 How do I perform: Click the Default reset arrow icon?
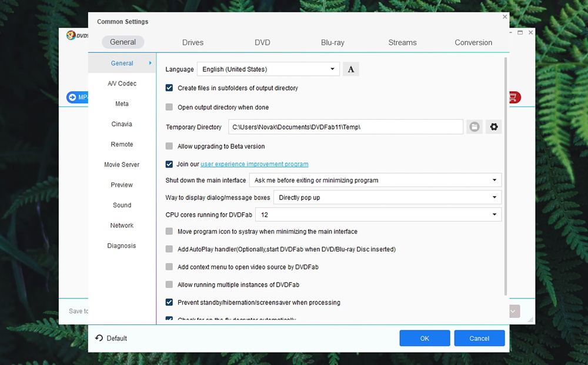[x=99, y=338]
